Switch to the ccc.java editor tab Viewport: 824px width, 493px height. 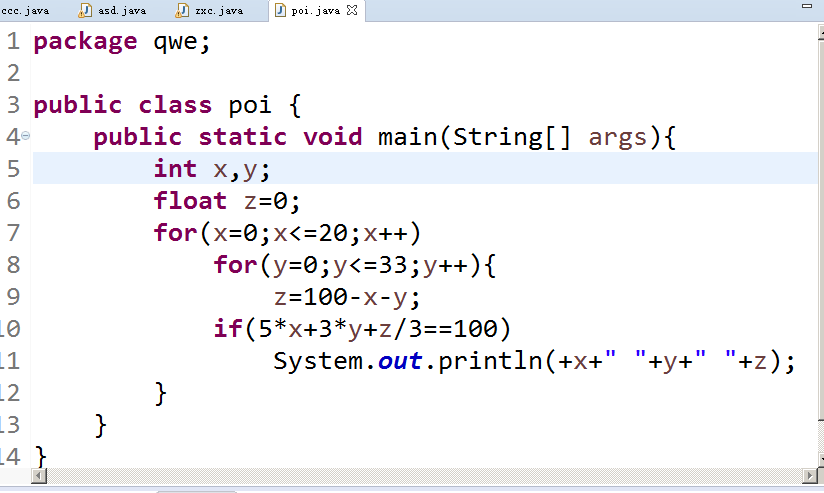click(25, 11)
